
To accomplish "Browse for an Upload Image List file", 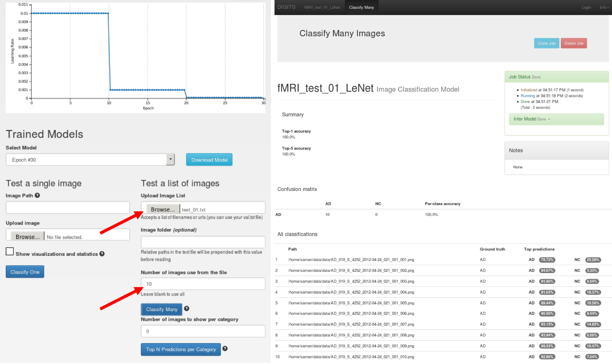I will (x=163, y=209).
